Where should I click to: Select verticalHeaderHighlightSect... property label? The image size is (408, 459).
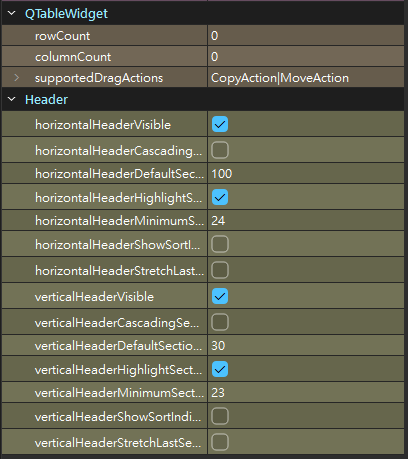tap(119, 370)
